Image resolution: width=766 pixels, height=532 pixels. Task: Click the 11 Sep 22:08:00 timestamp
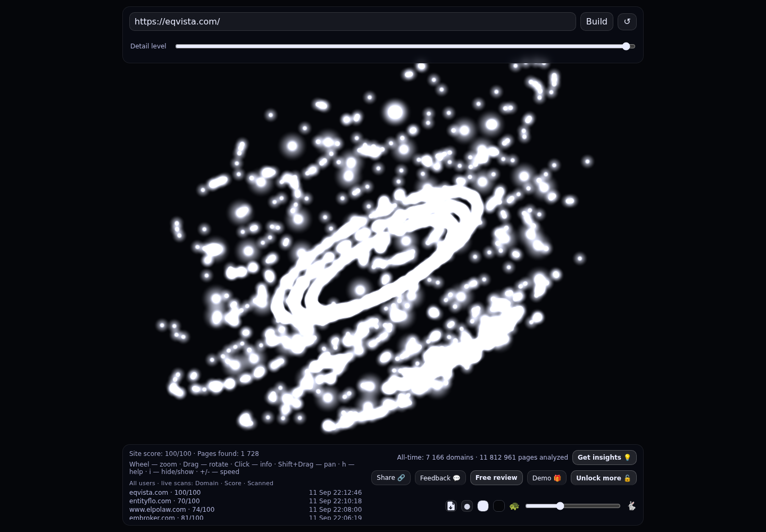335,510
